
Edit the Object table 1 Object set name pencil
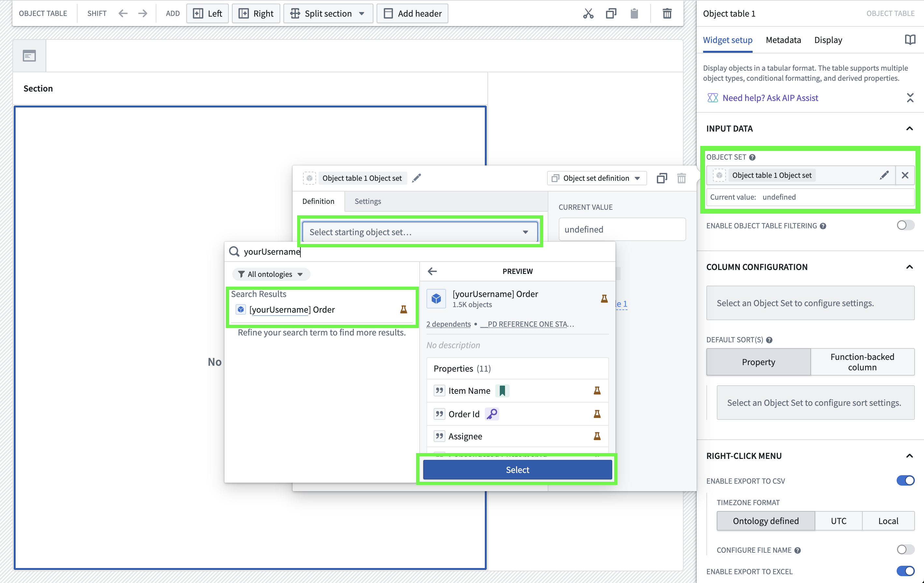pyautogui.click(x=417, y=178)
